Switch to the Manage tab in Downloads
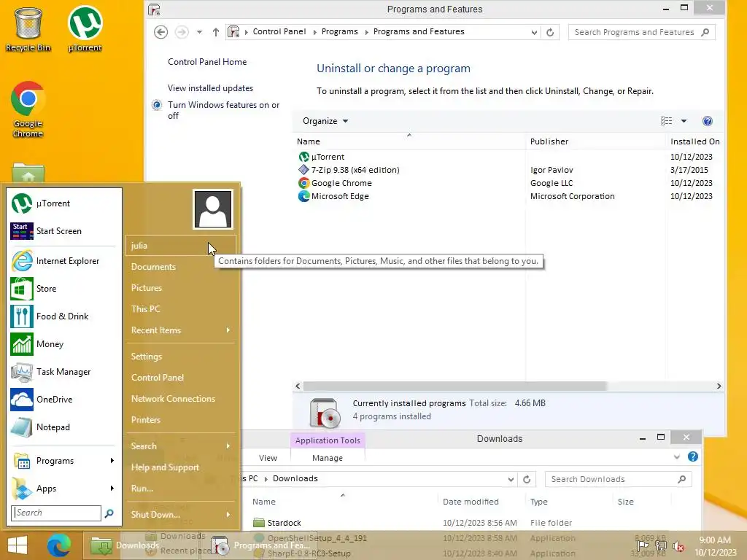The height and width of the screenshot is (560, 747). (x=328, y=458)
